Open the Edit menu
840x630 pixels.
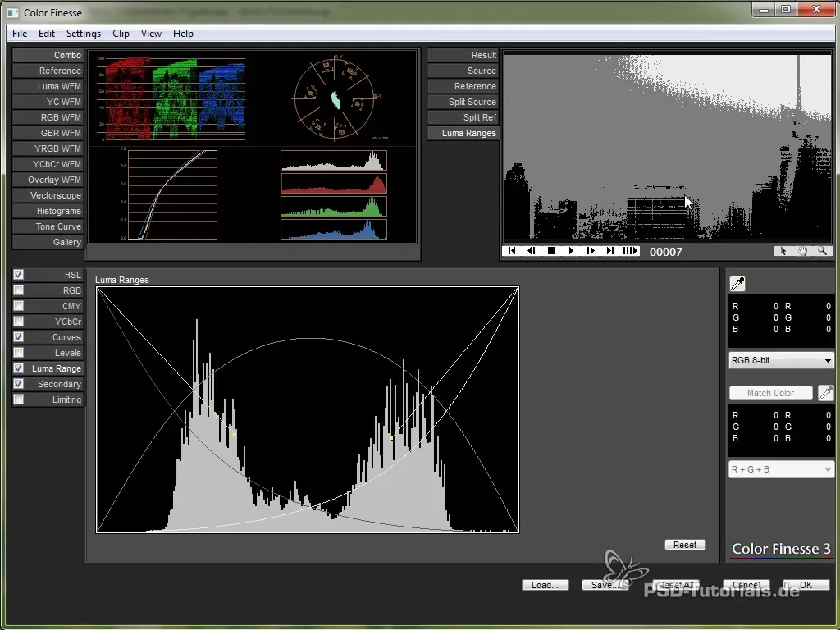pyautogui.click(x=47, y=33)
